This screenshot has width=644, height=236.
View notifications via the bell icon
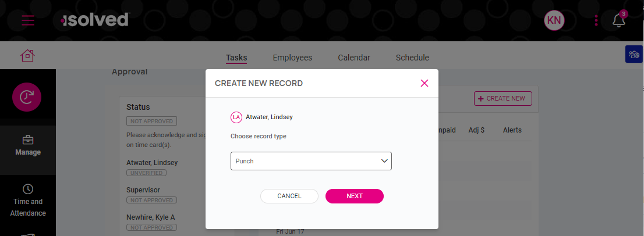point(619,20)
